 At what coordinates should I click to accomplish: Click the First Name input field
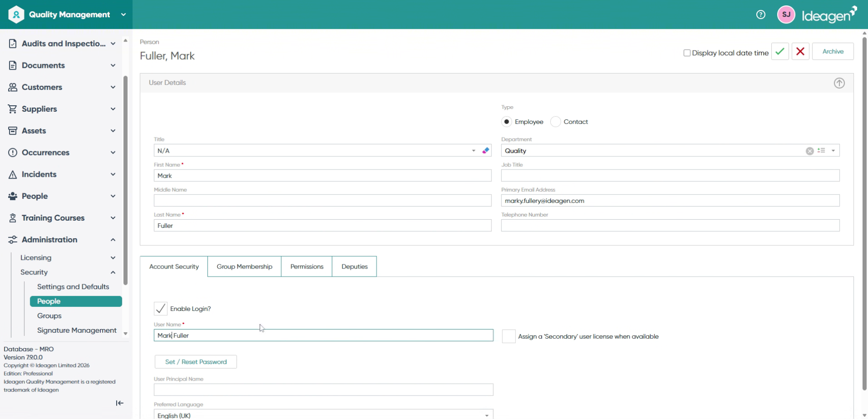click(322, 176)
